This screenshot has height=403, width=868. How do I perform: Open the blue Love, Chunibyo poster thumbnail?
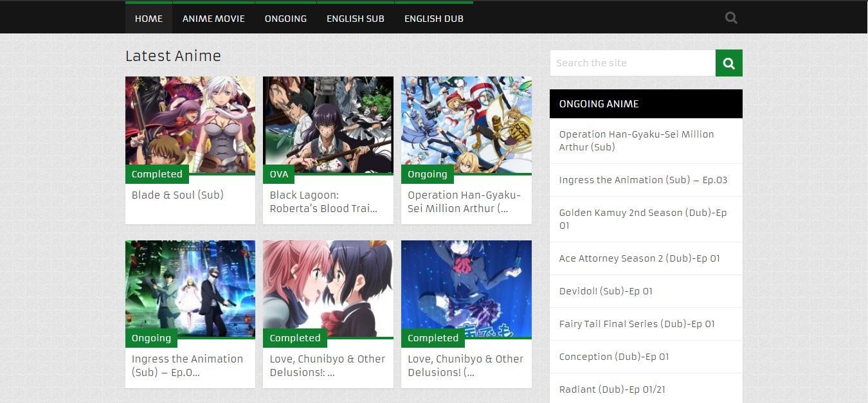point(466,289)
